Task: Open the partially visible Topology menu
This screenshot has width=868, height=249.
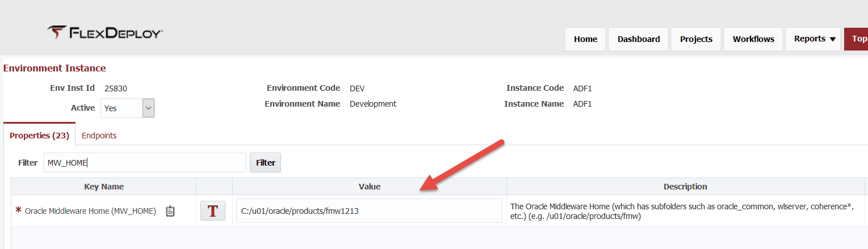Action: pyautogui.click(x=856, y=39)
